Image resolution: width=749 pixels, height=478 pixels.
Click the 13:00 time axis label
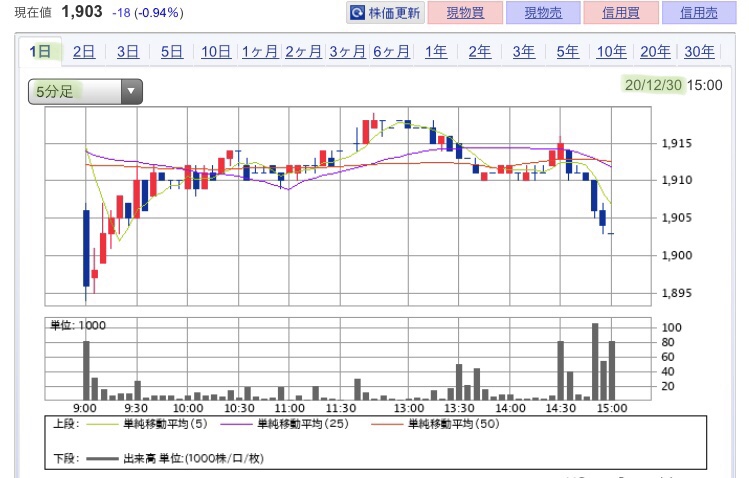pyautogui.click(x=409, y=408)
